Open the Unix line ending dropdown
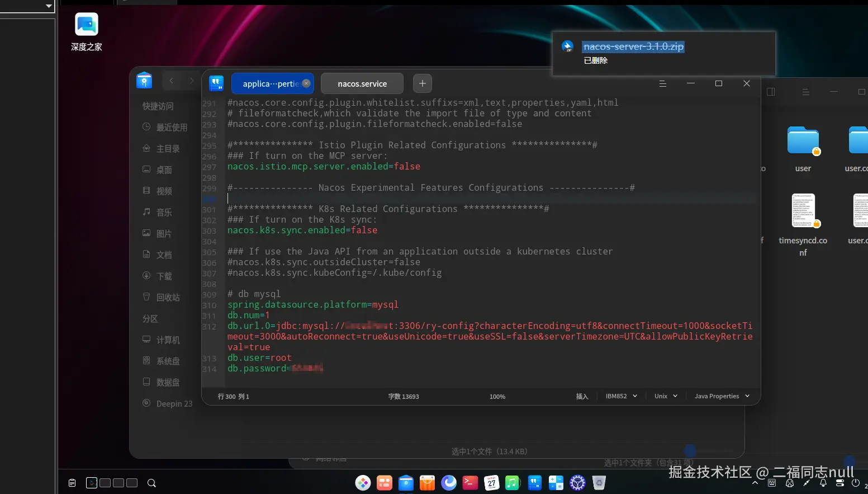 [x=666, y=396]
